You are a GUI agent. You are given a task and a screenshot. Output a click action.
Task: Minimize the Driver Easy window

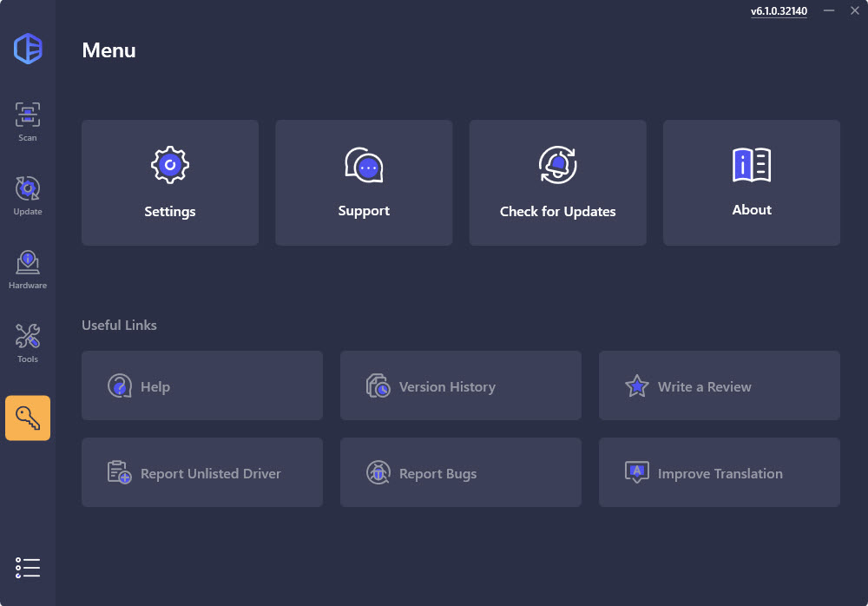pyautogui.click(x=829, y=10)
